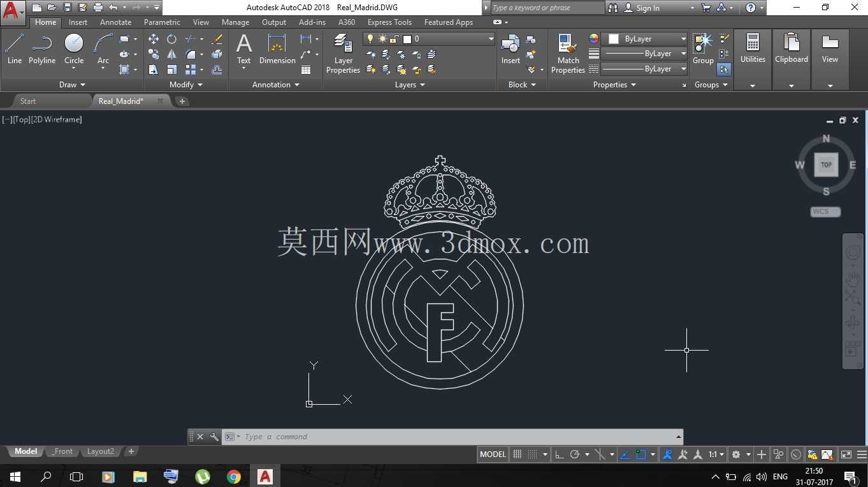Click the viewport label [Top]
Screen dimensions: 868x487
point(21,119)
